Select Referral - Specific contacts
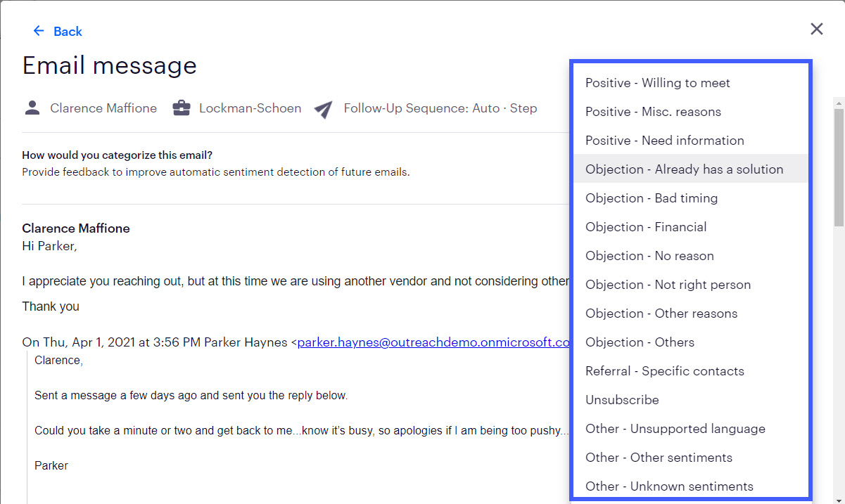Viewport: 845px width, 504px height. (691, 371)
